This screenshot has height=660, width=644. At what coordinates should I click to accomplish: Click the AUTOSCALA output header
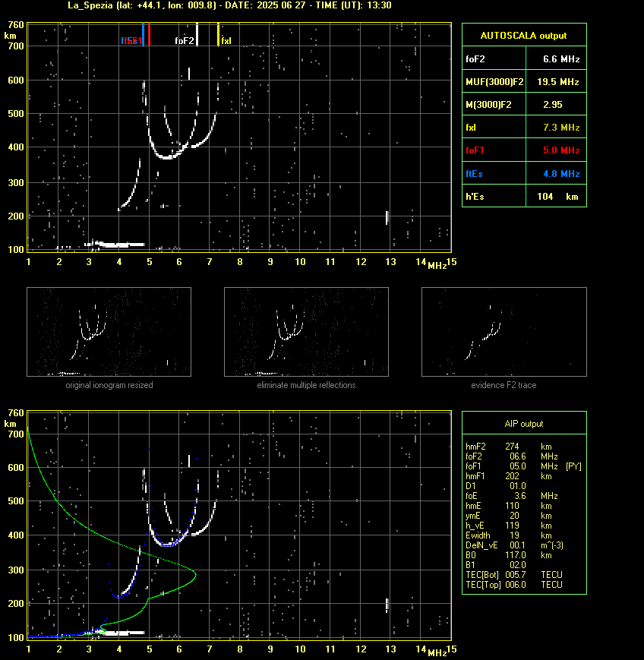[523, 36]
